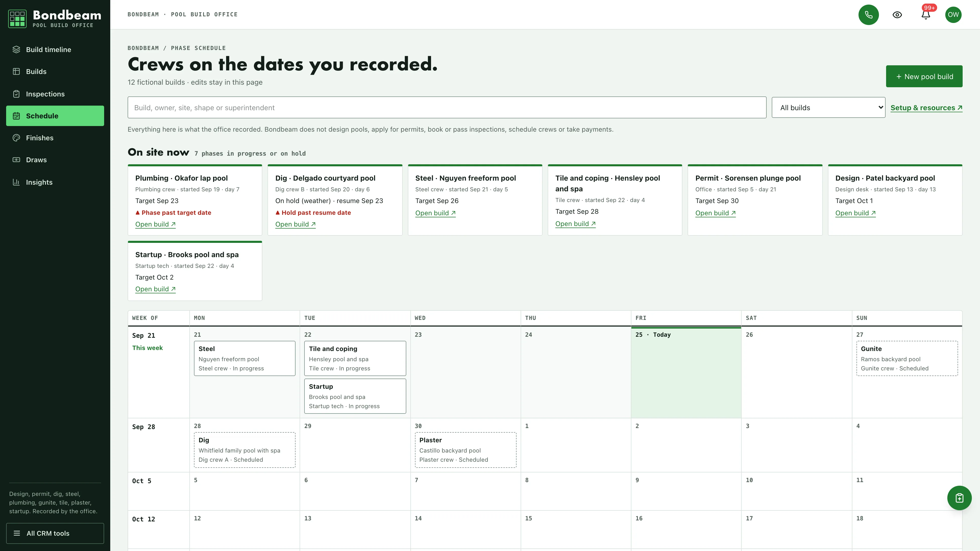This screenshot has width=980, height=551.
Task: Focus the build search input field
Action: point(447,108)
